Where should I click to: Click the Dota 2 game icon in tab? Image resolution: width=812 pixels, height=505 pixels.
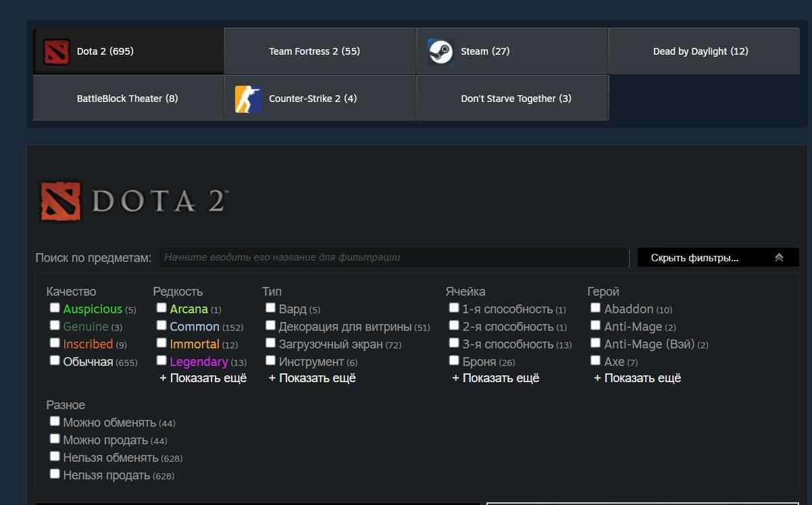(57, 51)
